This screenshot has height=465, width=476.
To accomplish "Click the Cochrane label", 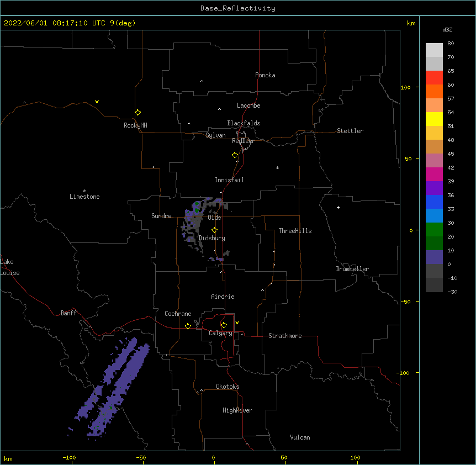I will point(178,314).
